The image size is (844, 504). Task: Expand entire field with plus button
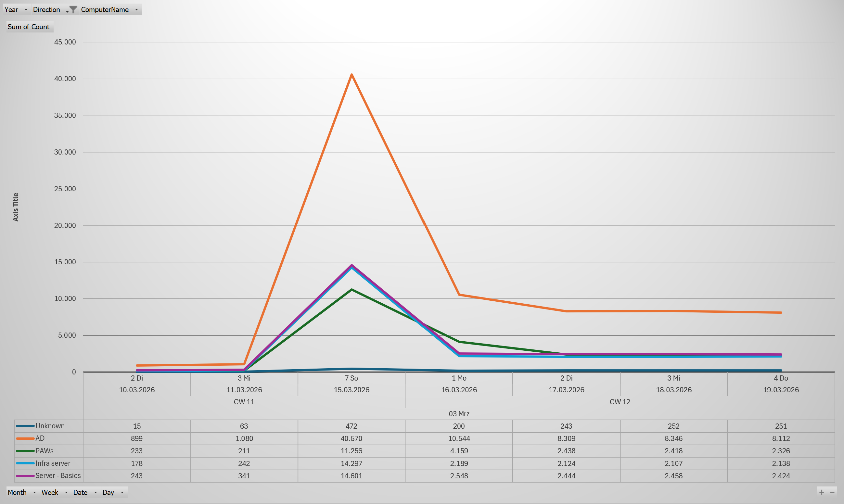[x=821, y=492]
